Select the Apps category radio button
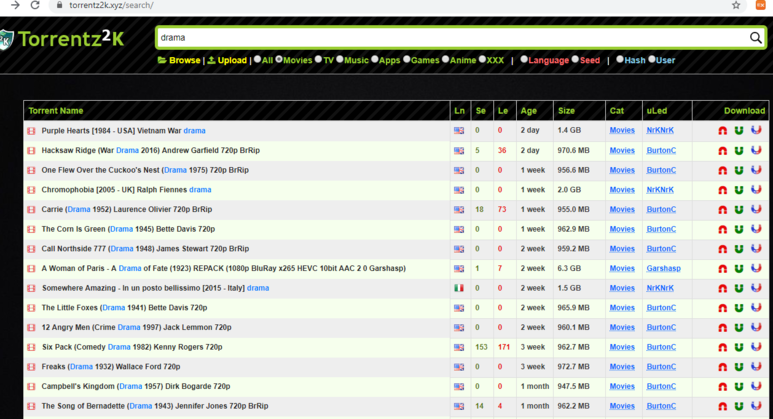The image size is (773, 419). pyautogui.click(x=375, y=60)
